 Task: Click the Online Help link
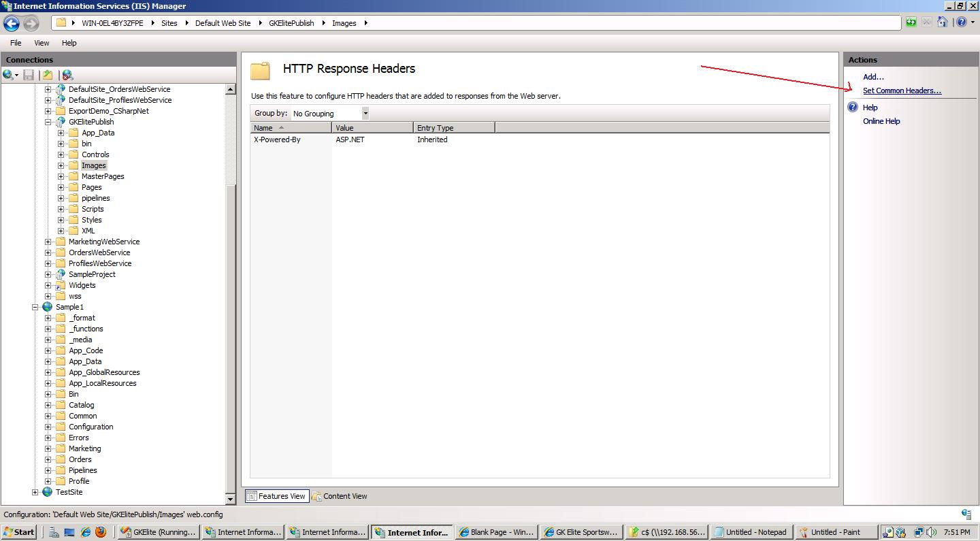pyautogui.click(x=881, y=121)
